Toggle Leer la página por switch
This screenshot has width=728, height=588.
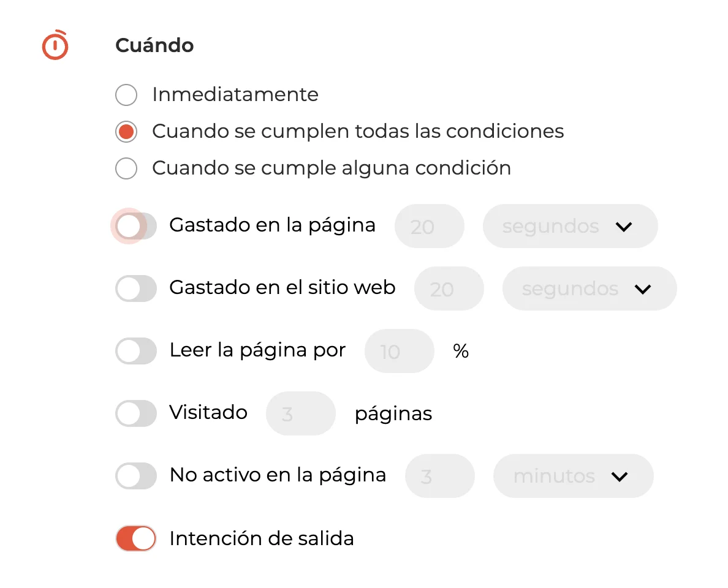click(136, 351)
